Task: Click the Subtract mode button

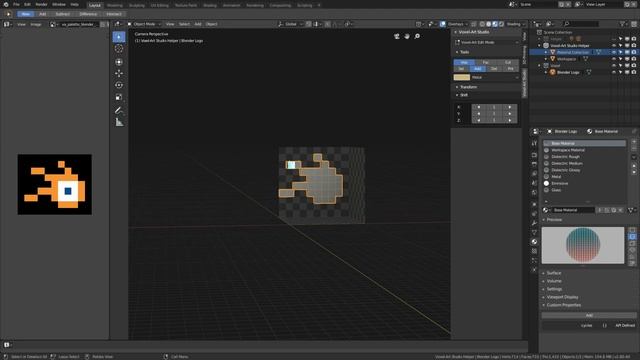Action: pos(62,14)
